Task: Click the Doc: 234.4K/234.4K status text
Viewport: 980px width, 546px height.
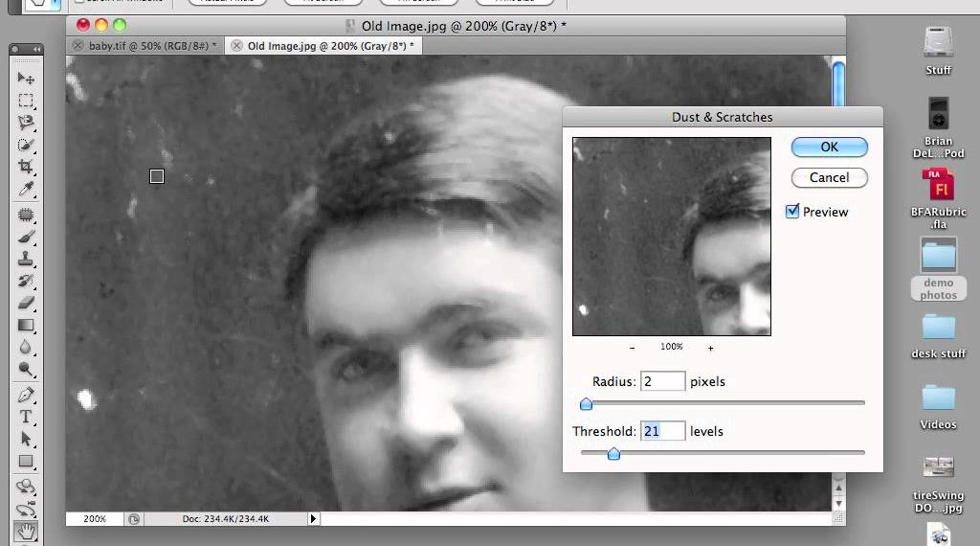Action: (226, 518)
